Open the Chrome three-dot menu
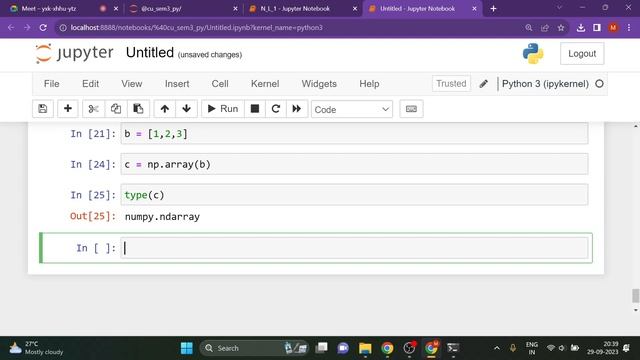The image size is (640, 360). click(x=629, y=28)
